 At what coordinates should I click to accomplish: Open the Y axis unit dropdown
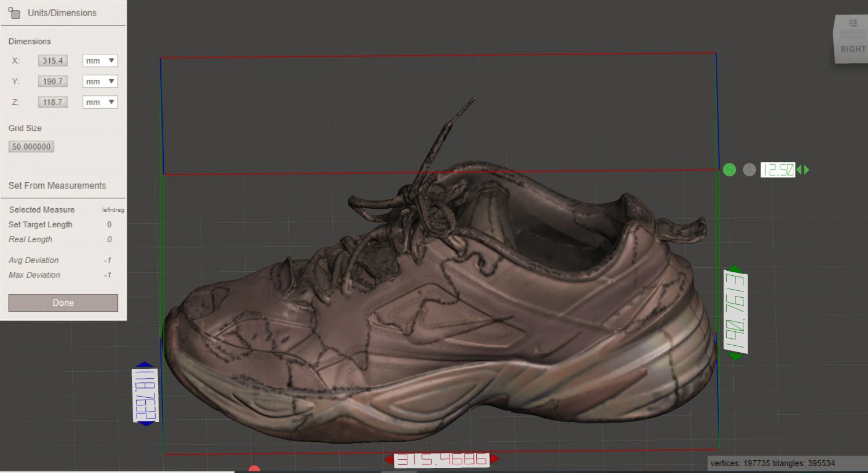click(100, 82)
